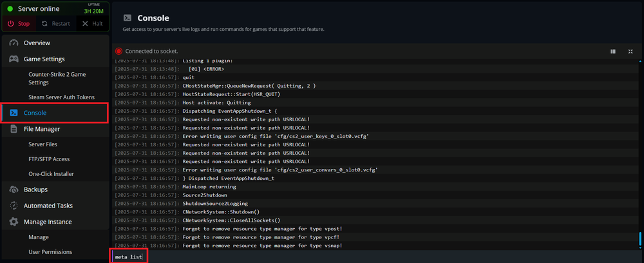Click the Automated Tasks icon

pos(14,206)
